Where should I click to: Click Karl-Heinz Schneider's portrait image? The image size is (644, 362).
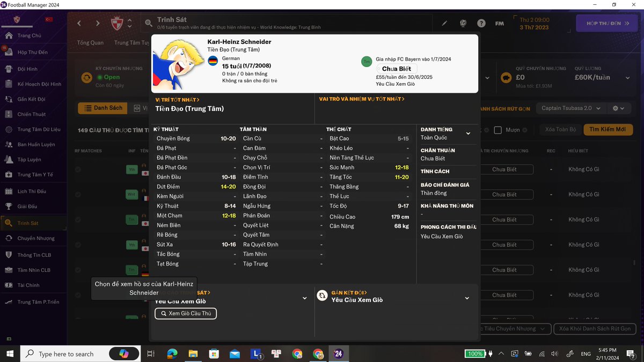(178, 63)
